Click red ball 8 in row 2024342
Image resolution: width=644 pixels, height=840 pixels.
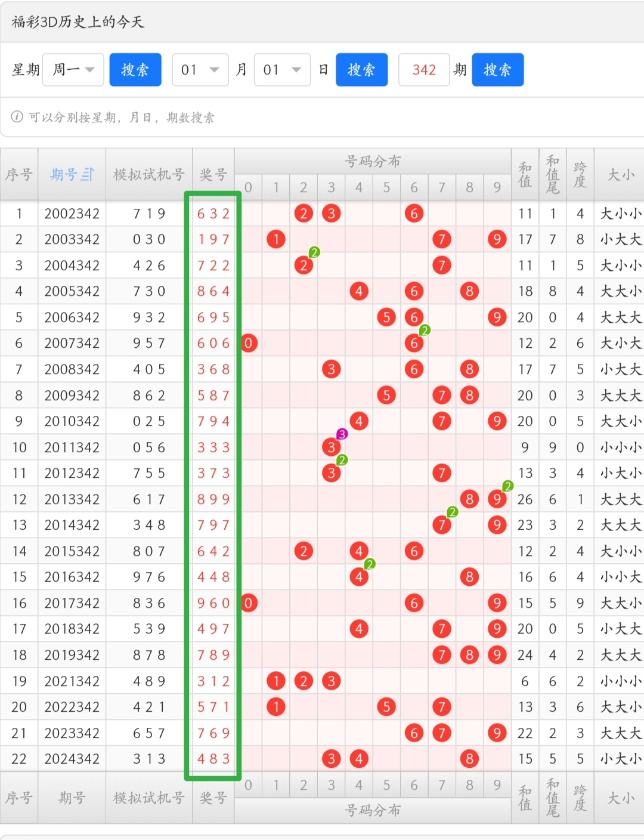coord(469,759)
